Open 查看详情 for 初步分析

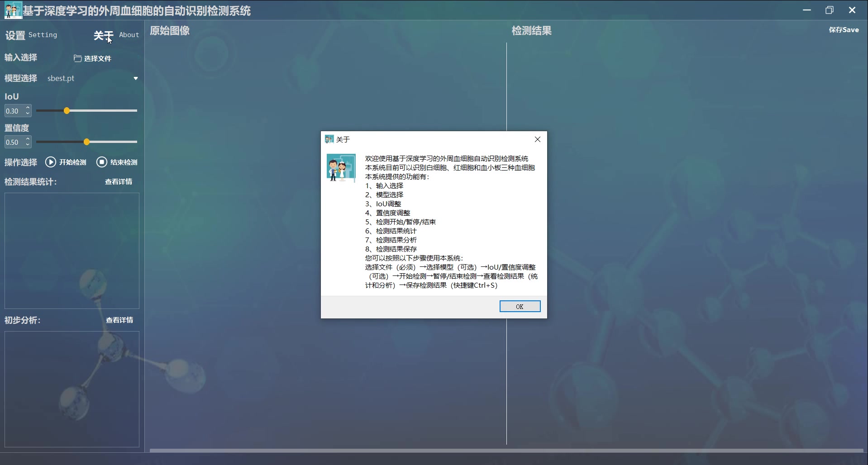point(119,320)
